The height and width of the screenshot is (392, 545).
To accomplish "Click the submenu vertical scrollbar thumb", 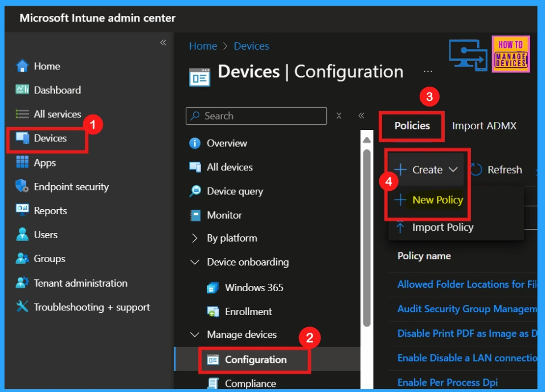I will (x=367, y=238).
